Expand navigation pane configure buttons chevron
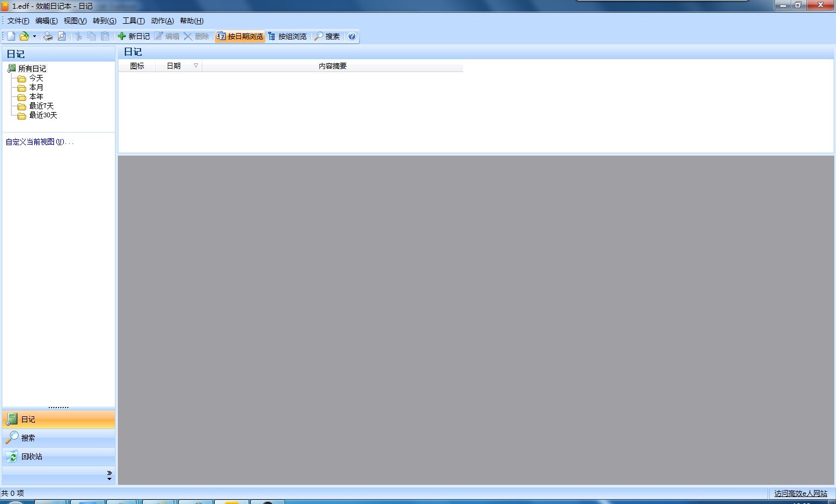The image size is (836, 504). pos(109,476)
